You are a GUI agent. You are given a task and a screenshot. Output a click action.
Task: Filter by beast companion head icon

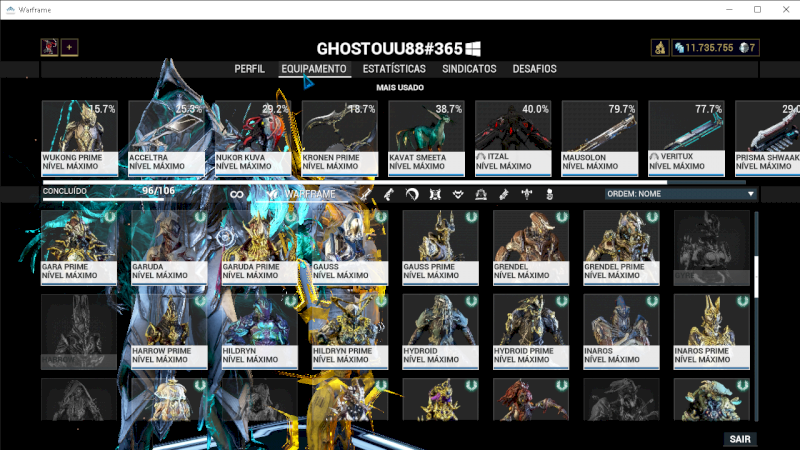pos(458,194)
